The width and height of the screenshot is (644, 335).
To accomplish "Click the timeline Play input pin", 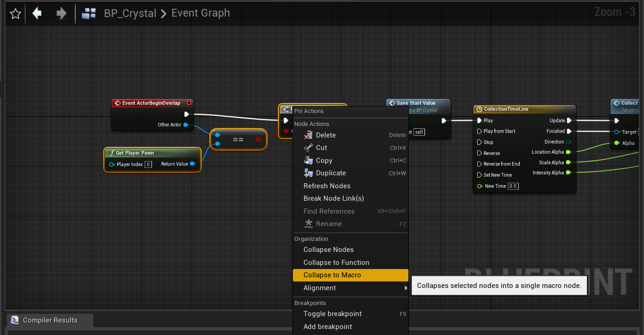I will [x=480, y=120].
